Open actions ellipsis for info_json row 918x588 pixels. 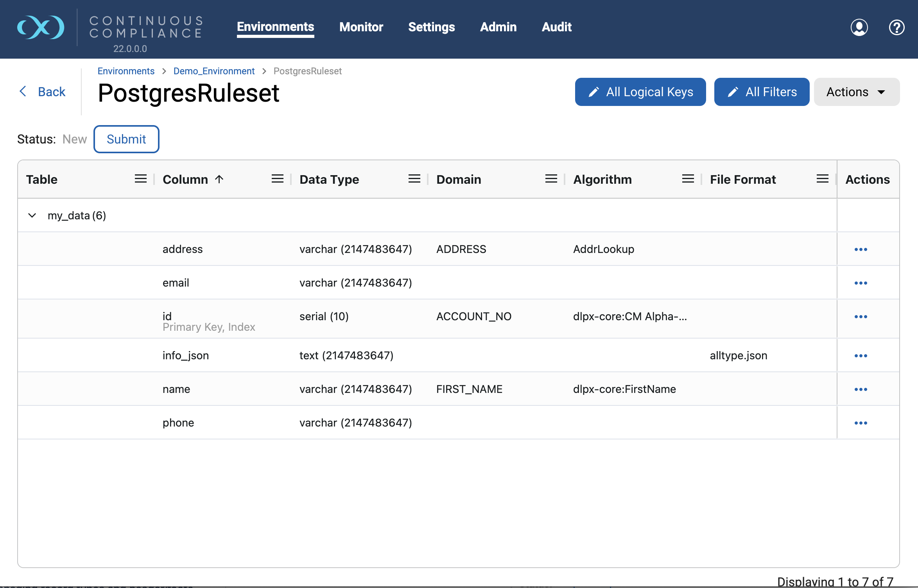(x=861, y=356)
